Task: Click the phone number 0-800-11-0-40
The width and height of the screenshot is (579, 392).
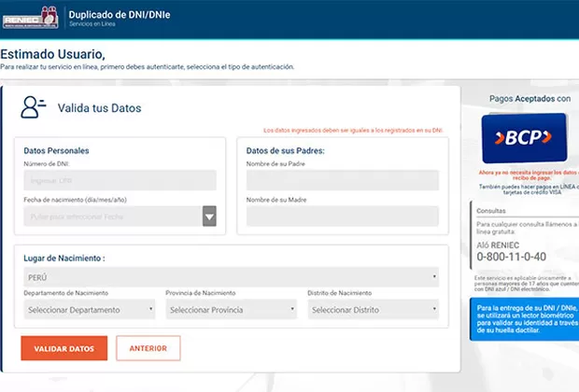Action: (512, 257)
